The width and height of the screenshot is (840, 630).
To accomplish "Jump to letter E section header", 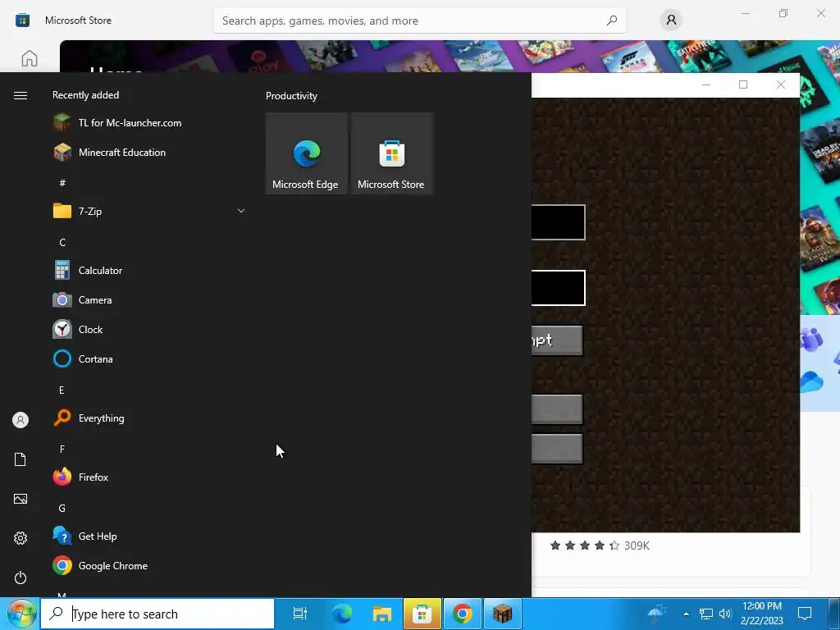I will coord(62,390).
